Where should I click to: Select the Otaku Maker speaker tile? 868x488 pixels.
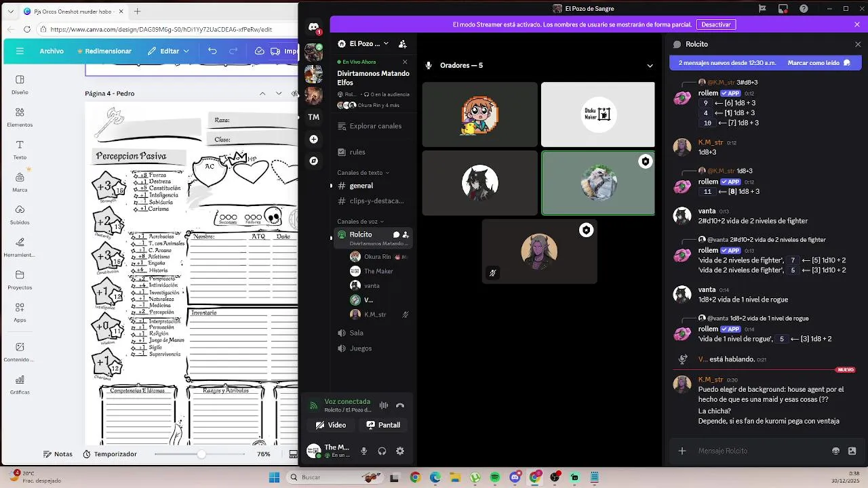(598, 115)
